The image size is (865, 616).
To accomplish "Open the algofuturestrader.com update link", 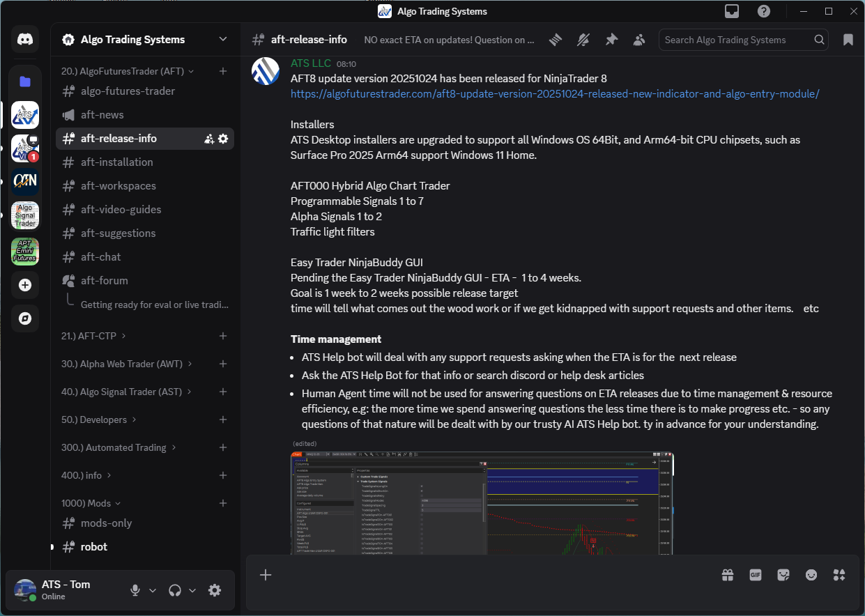I will 555,93.
